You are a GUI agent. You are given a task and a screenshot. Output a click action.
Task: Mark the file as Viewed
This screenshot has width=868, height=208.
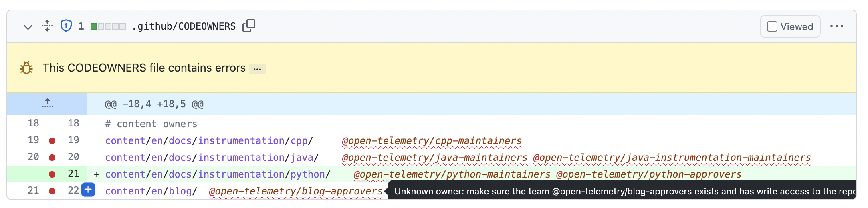pos(790,26)
